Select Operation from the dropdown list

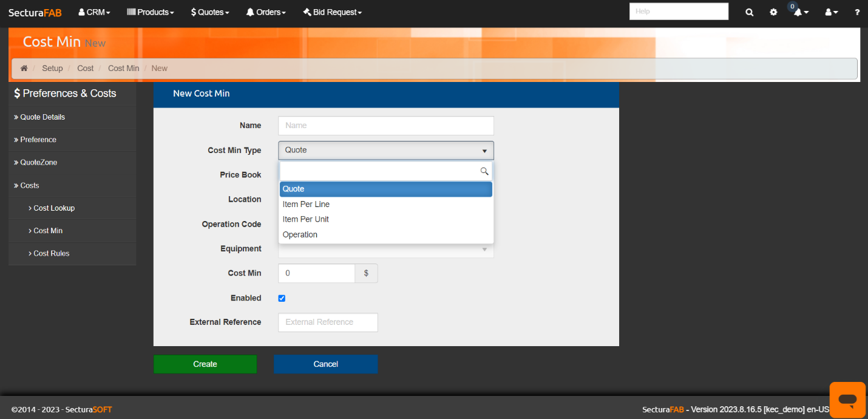pyautogui.click(x=300, y=235)
